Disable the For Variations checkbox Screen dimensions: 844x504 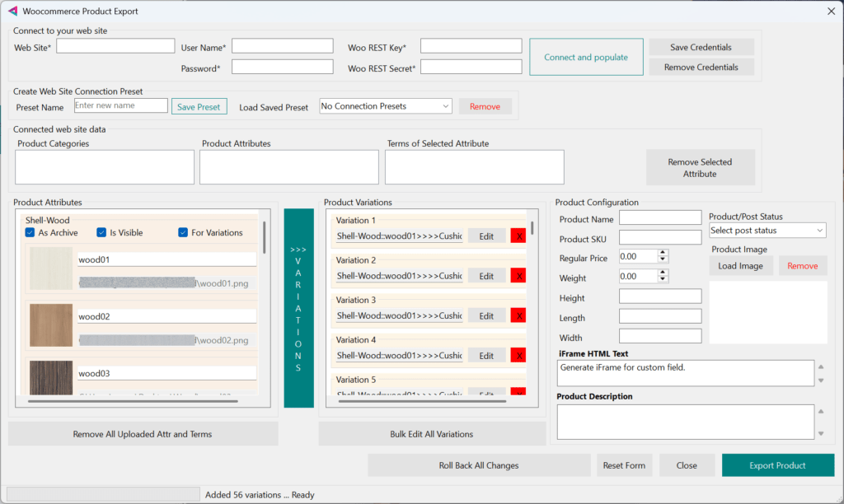(x=183, y=233)
